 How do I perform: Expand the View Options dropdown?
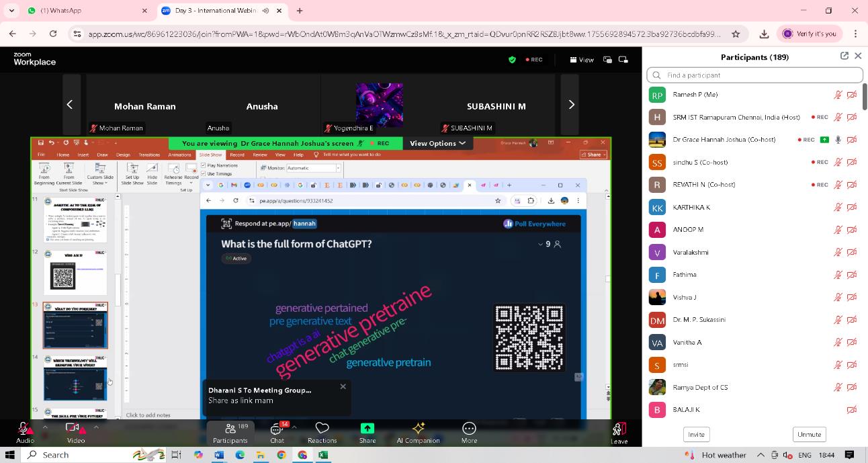click(438, 143)
